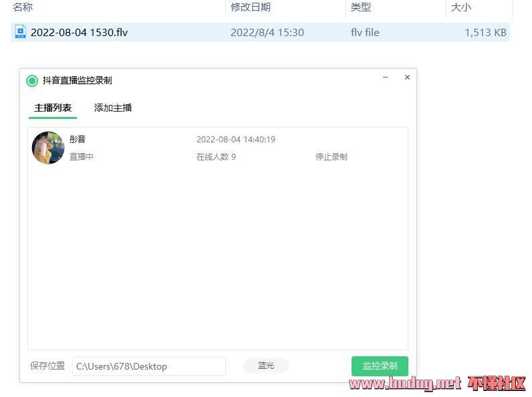Switch to the 主播列表 tab
Viewport: 532px width, 397px height.
(x=53, y=108)
